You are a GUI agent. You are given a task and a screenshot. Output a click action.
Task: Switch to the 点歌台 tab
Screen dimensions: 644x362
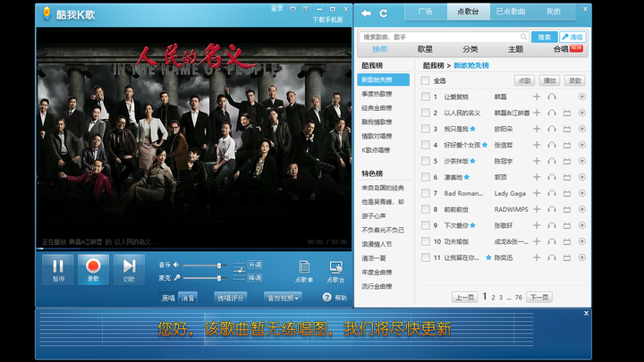point(468,12)
